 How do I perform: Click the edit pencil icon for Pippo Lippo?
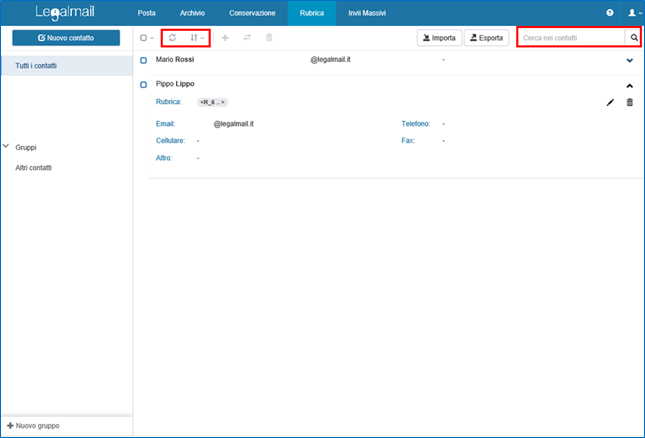610,102
